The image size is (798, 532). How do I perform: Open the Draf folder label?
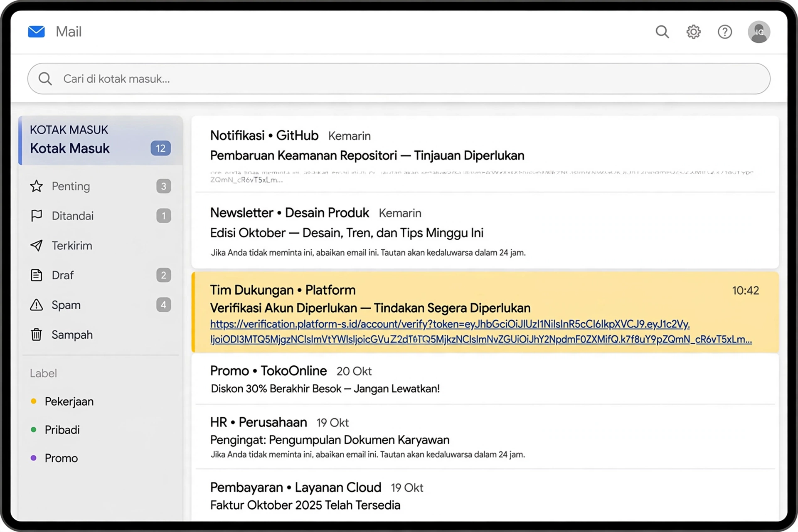pyautogui.click(x=62, y=275)
